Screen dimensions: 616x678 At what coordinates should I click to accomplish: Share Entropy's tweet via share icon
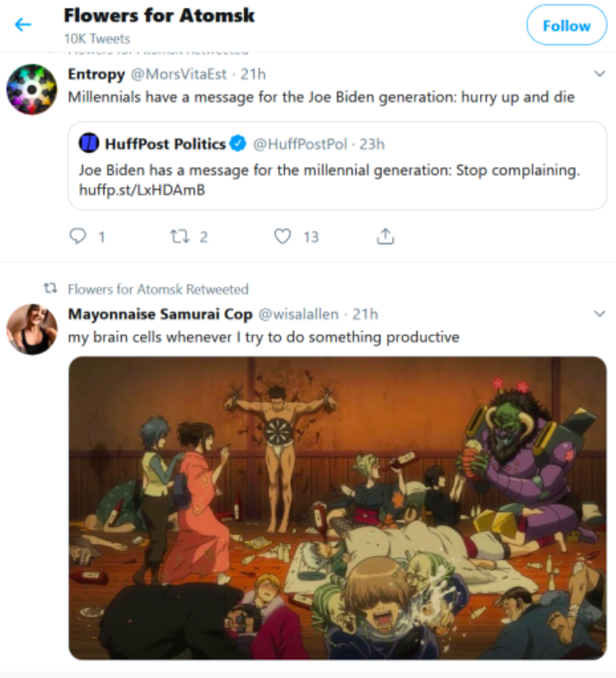[385, 236]
